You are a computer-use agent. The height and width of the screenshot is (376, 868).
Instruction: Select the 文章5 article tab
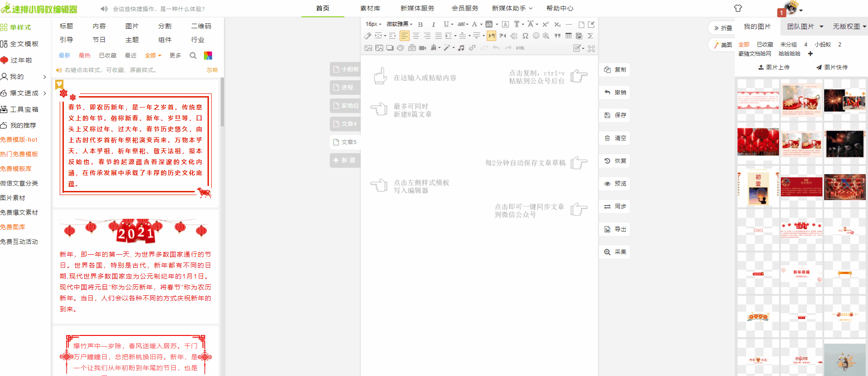pos(345,142)
